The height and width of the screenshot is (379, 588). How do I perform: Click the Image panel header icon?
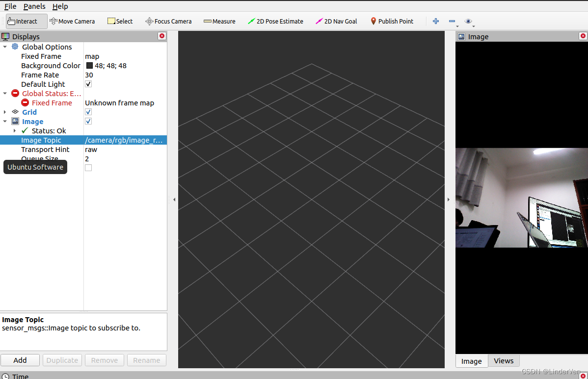(462, 37)
